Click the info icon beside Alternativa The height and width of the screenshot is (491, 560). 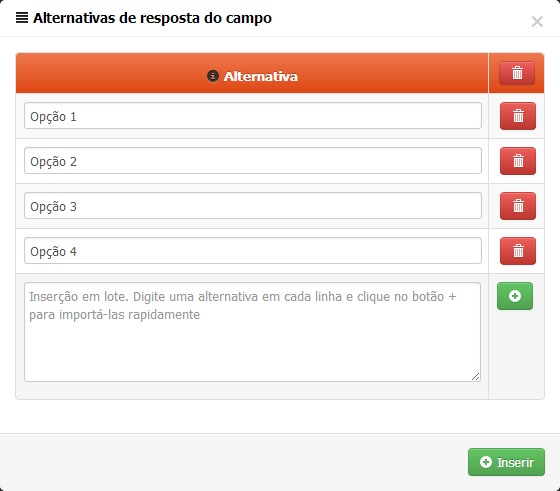(x=213, y=76)
